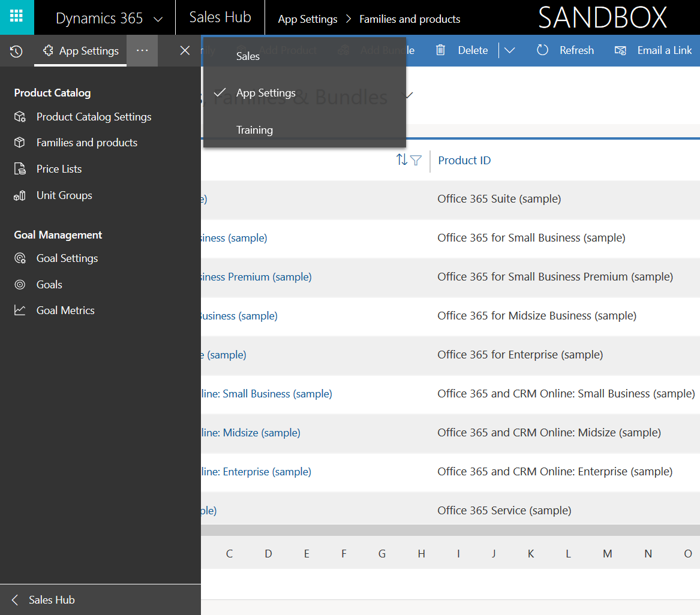Click the Goal Metrics chart icon
This screenshot has width=700, height=615.
click(x=20, y=310)
